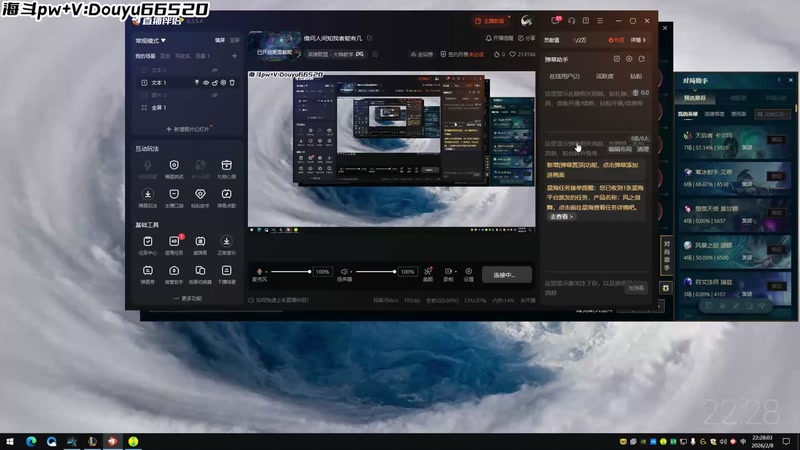
Task: Switch to the 钻粉 tab
Action: tap(636, 77)
